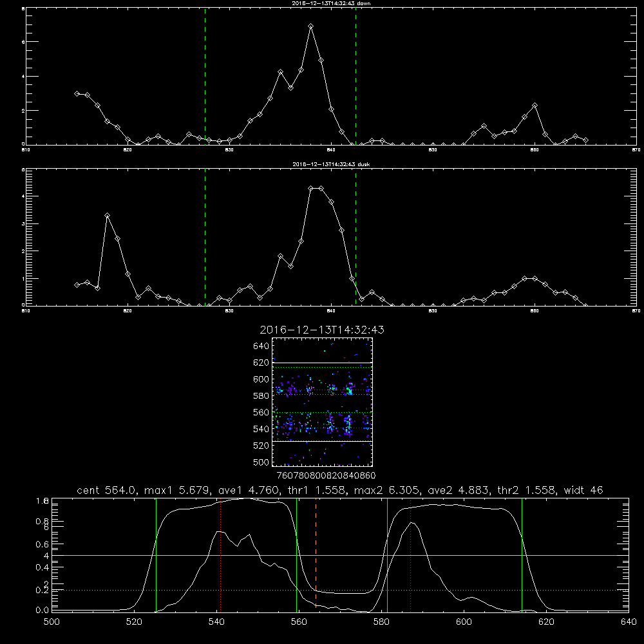Click the 520 label on the bottom plot x-axis
Screen dimensions: 644x644
tap(134, 622)
